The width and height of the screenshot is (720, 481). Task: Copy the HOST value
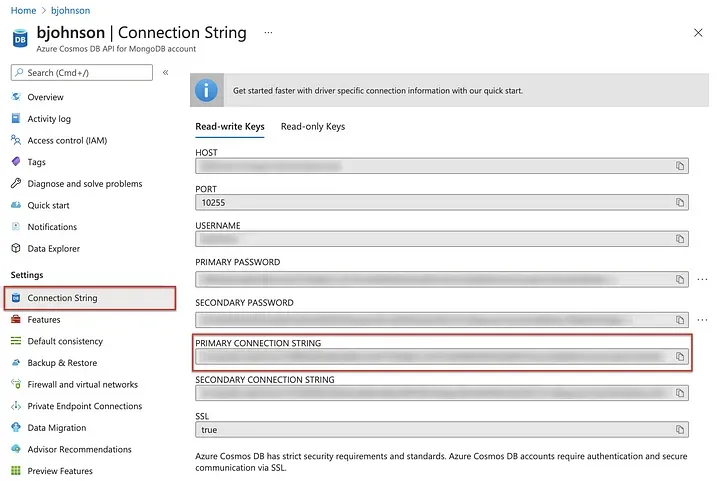click(x=680, y=166)
